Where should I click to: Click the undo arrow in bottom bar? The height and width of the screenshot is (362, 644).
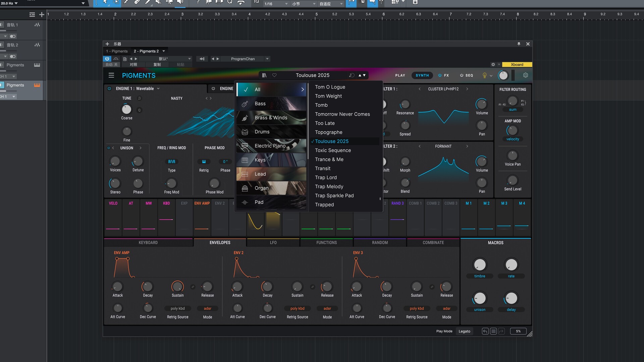[x=485, y=331]
